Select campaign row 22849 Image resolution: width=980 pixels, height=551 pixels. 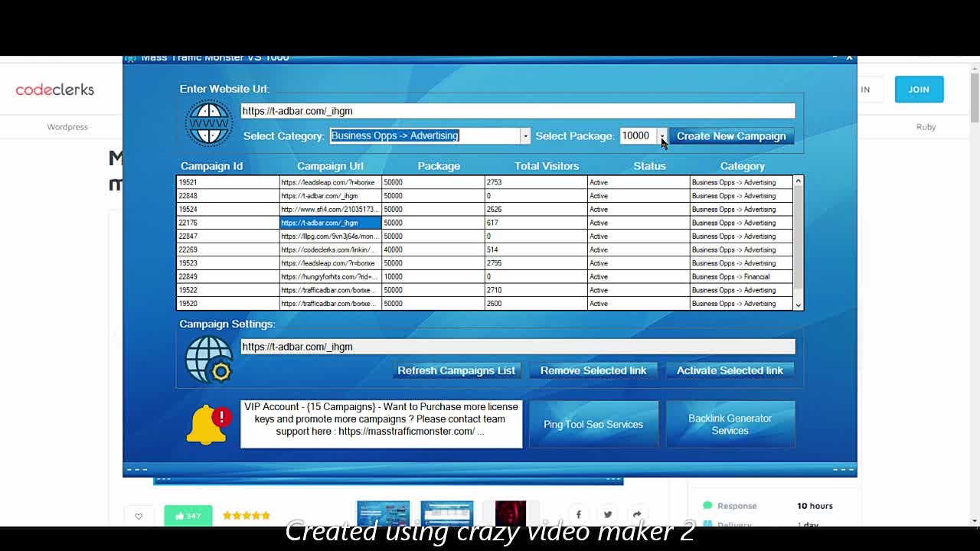click(x=485, y=276)
